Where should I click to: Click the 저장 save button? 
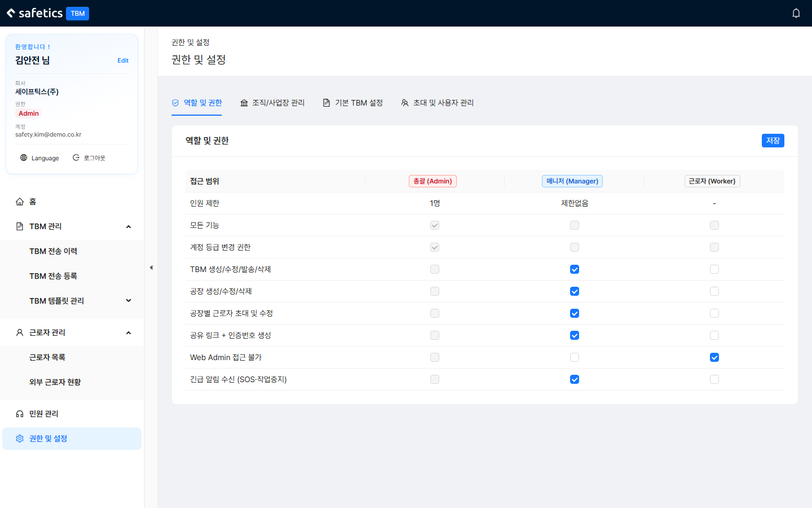773,141
